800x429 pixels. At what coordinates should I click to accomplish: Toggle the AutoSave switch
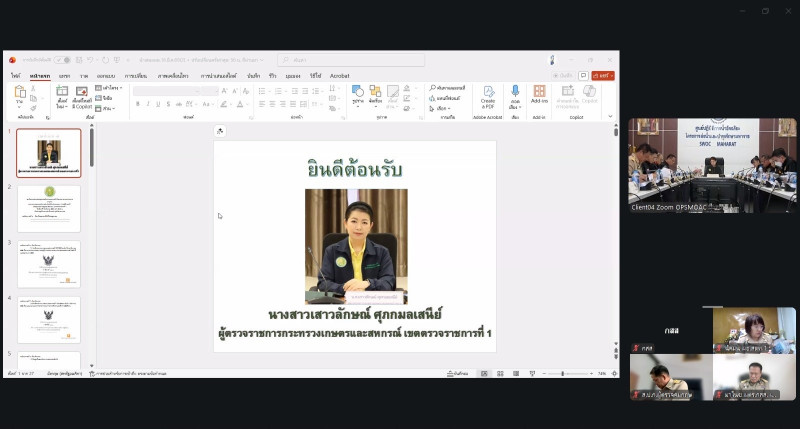pos(62,60)
